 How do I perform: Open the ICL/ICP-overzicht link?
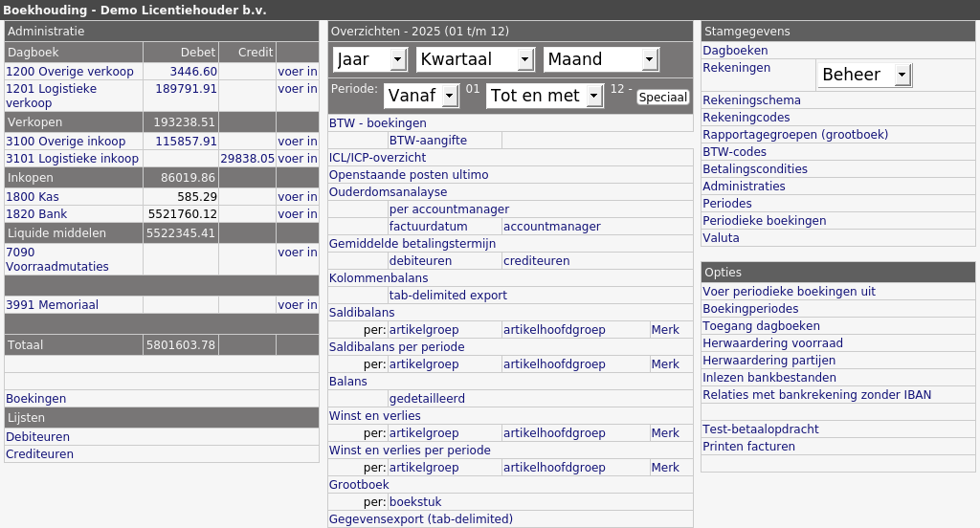tap(377, 158)
